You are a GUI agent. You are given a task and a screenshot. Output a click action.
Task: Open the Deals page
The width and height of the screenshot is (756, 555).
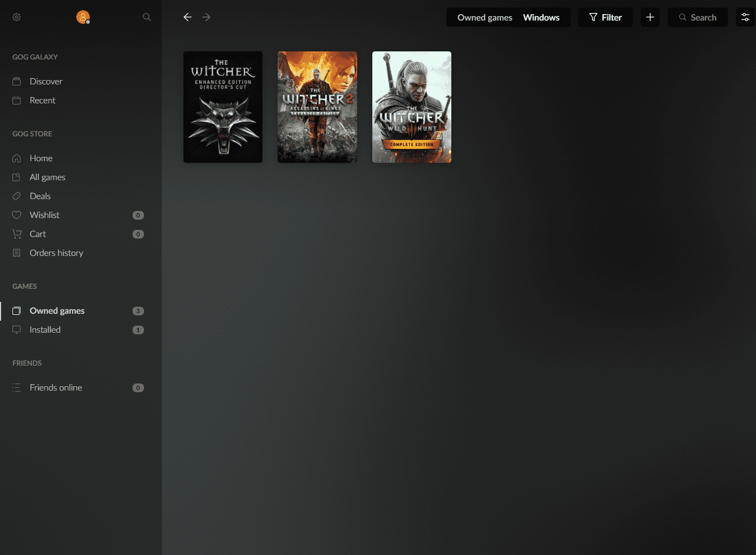pos(40,196)
